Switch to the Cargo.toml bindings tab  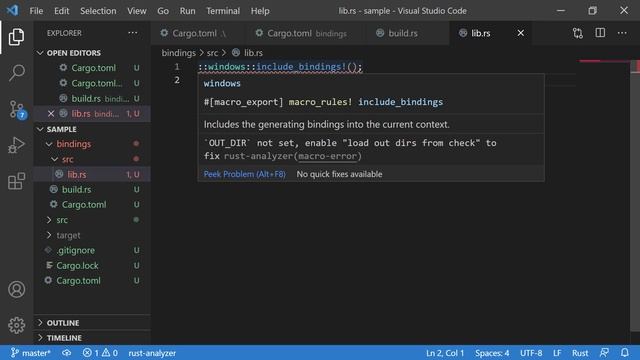[x=306, y=33]
